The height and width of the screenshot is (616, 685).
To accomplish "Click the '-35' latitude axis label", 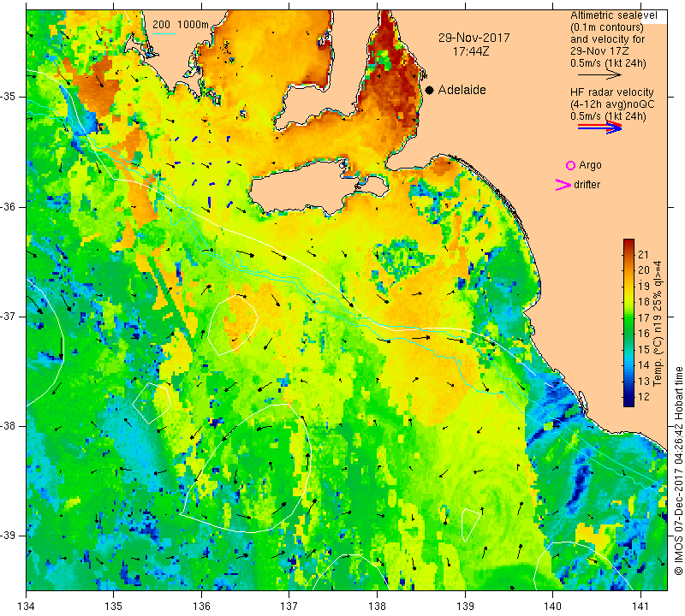I will (x=9, y=97).
